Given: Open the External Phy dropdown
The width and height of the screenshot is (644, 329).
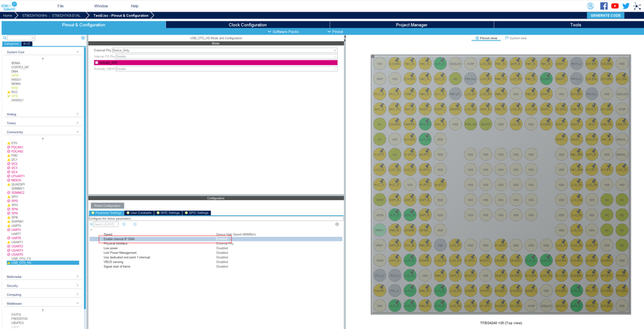Looking at the screenshot, I should tap(224, 50).
